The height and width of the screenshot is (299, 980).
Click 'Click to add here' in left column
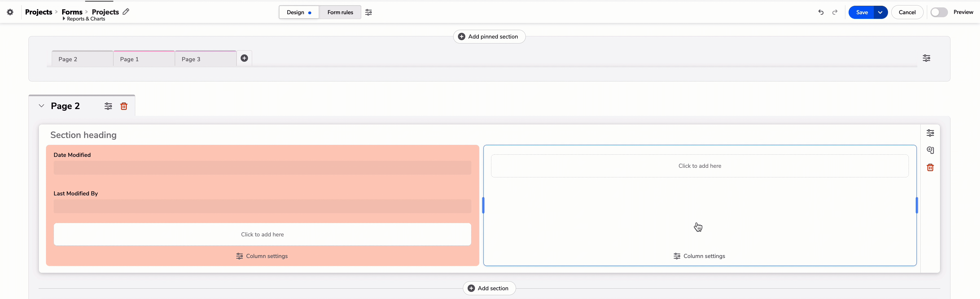pos(262,234)
